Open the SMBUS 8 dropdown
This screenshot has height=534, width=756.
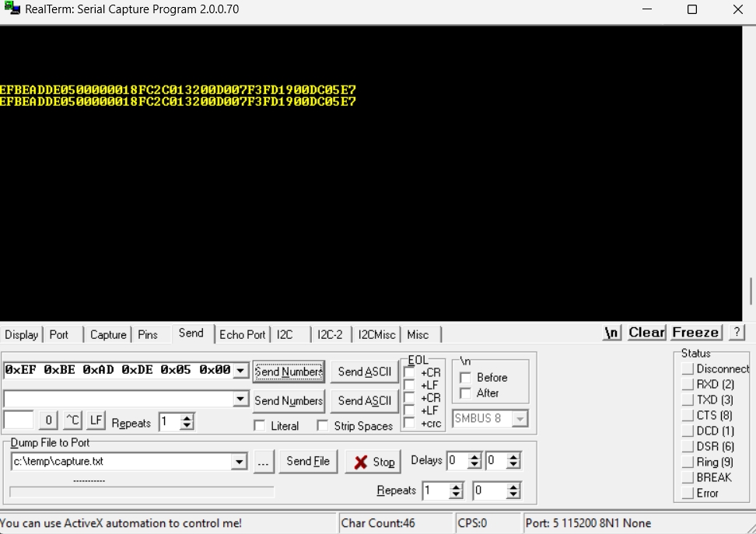(520, 419)
